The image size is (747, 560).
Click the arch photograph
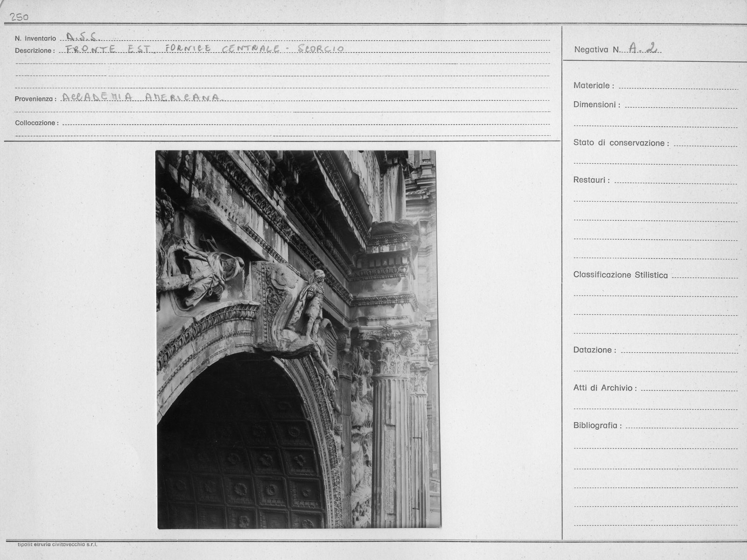[298, 339]
